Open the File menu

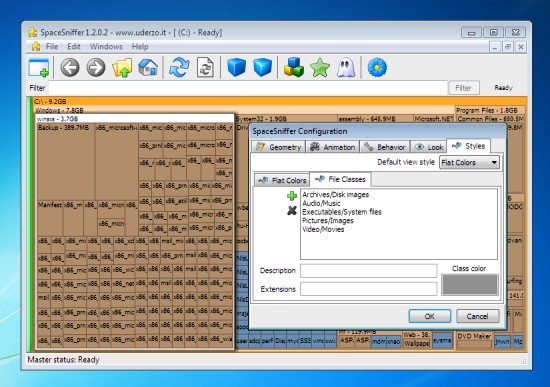(x=52, y=47)
